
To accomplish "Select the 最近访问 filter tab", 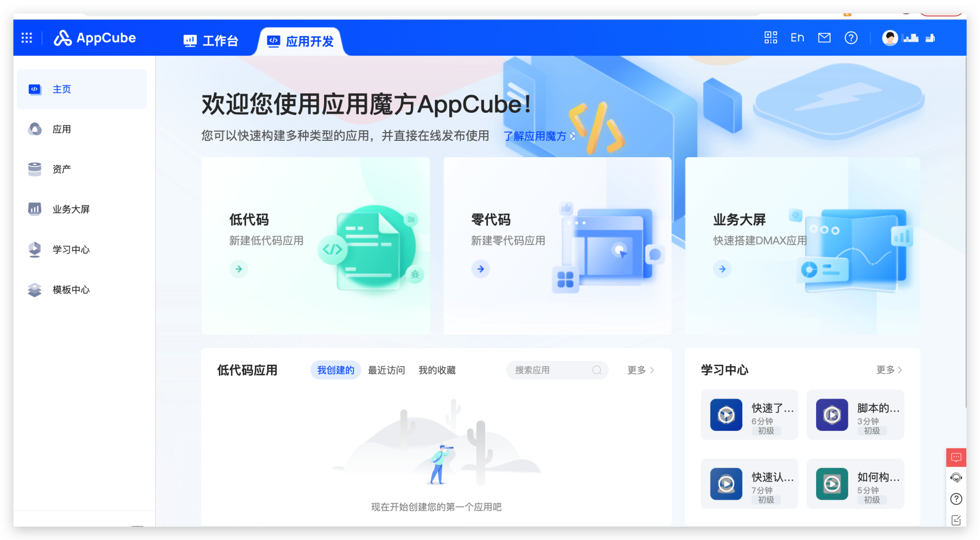I will [x=386, y=370].
